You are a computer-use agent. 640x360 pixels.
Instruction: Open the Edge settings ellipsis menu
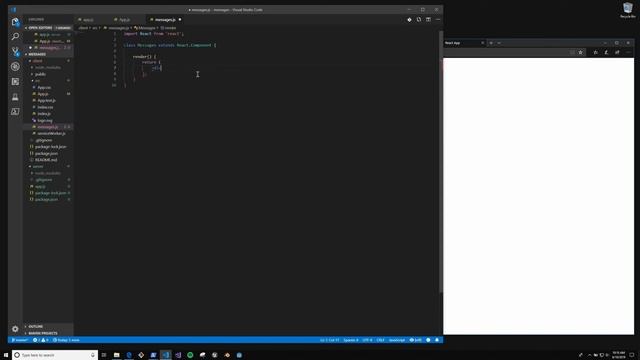click(x=628, y=52)
